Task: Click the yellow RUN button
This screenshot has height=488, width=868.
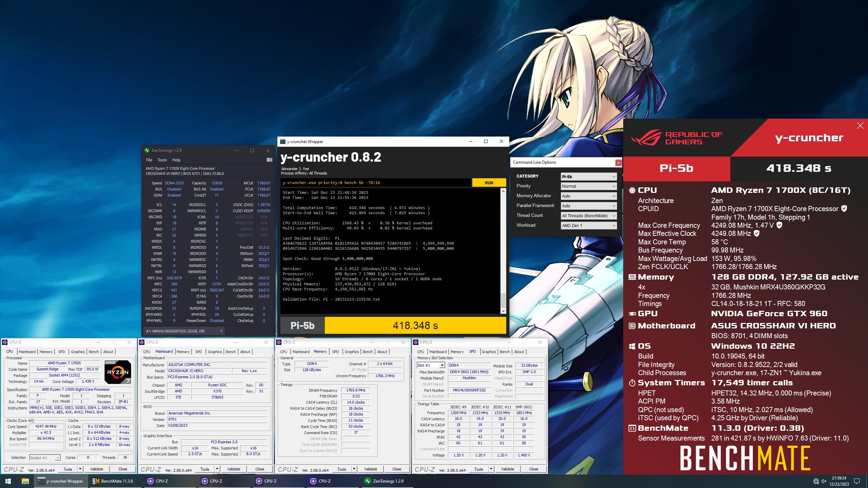Action: [489, 183]
